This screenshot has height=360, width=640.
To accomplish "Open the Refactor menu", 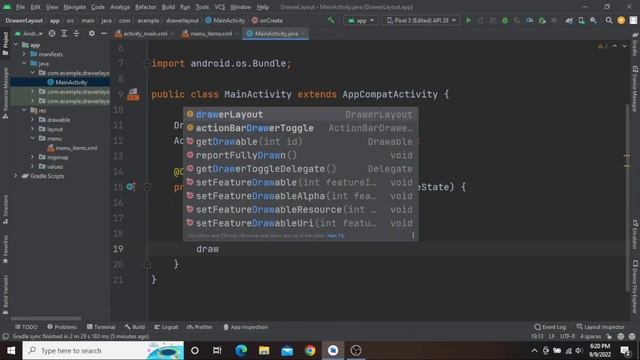I will click(145, 7).
